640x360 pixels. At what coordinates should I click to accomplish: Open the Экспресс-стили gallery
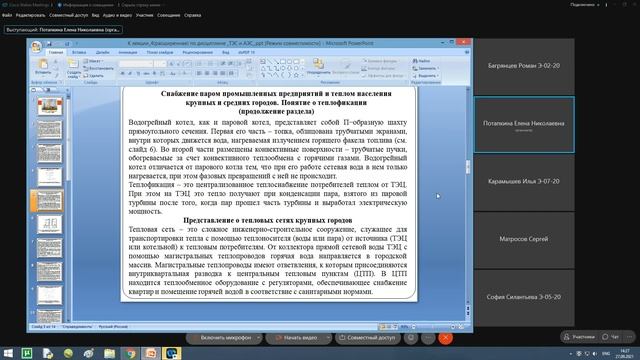tap(346, 67)
